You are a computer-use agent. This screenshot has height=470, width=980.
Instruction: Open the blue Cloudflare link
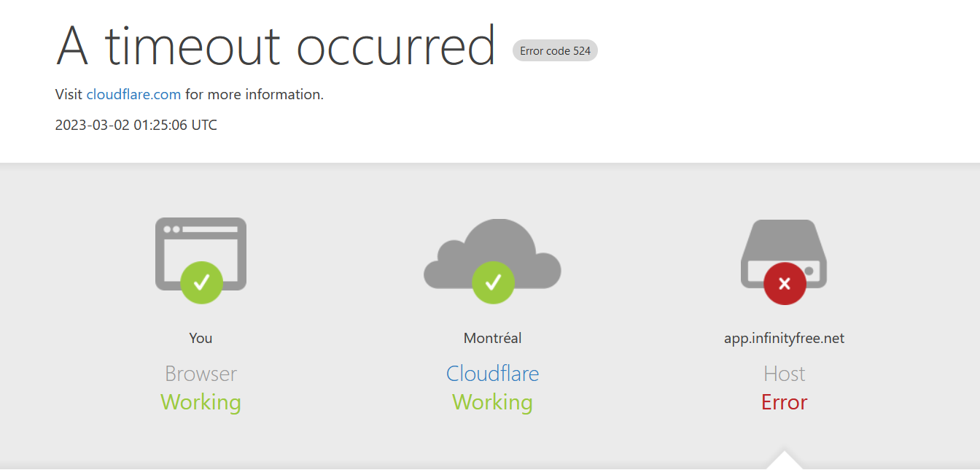pos(492,374)
